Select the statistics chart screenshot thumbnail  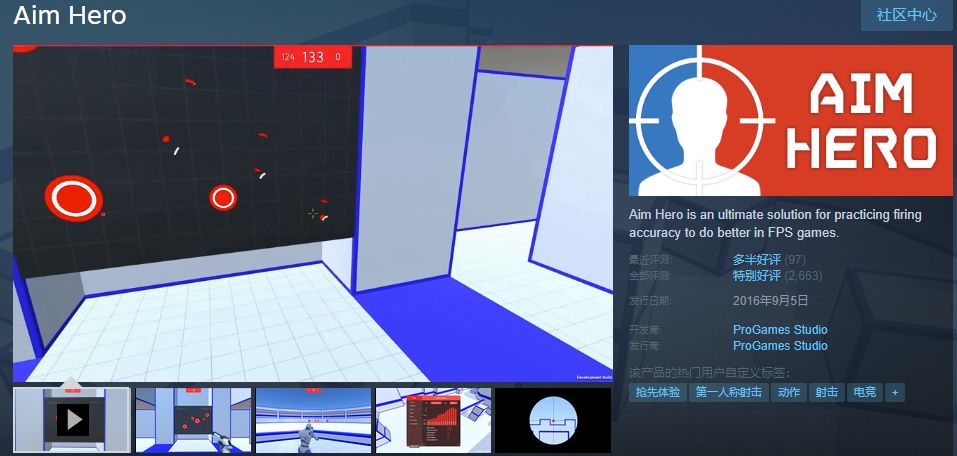point(433,420)
